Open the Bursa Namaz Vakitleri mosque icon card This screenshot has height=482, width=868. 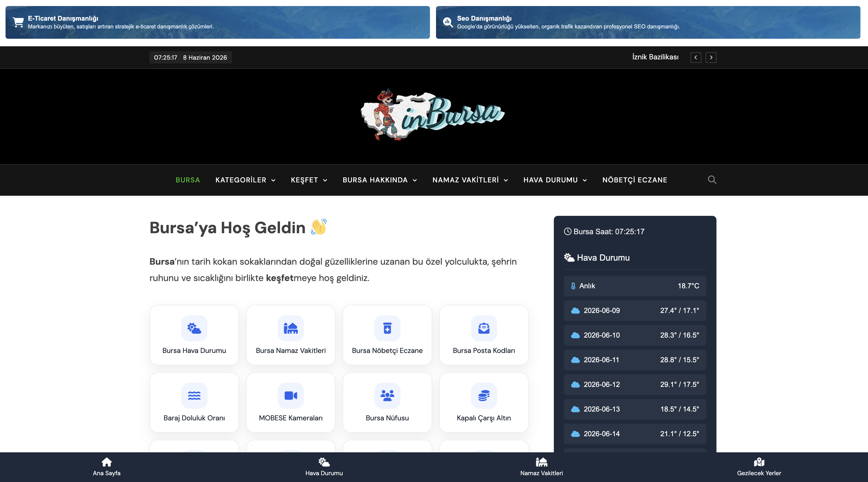(x=291, y=335)
